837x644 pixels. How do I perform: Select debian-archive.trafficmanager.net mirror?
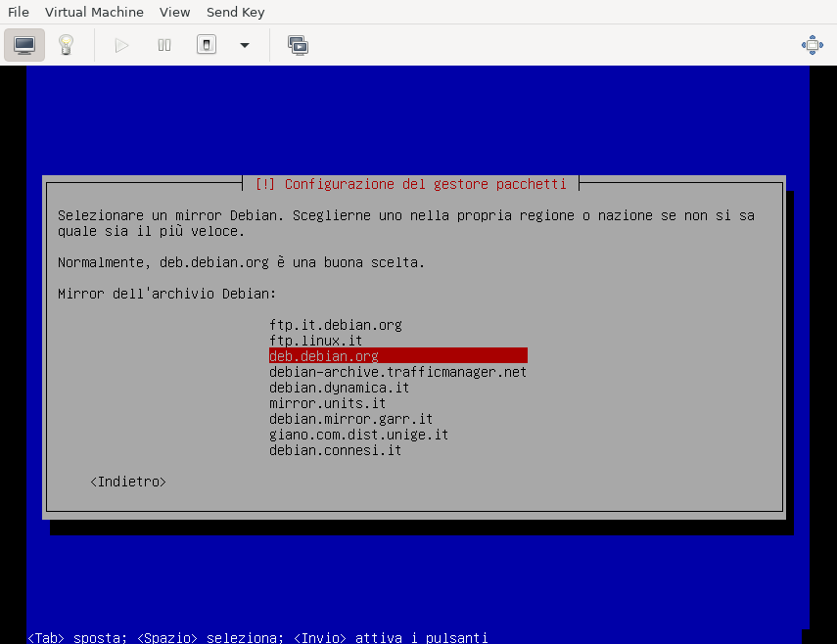397,372
